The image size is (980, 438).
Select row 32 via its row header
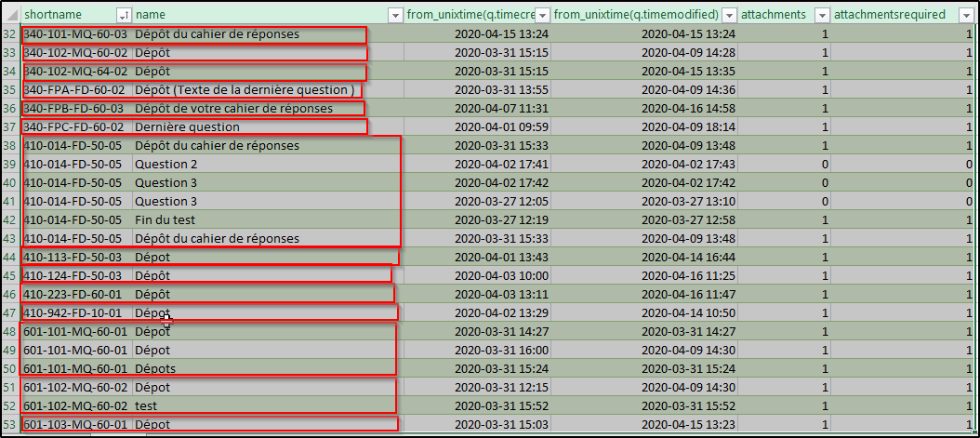pos(10,34)
